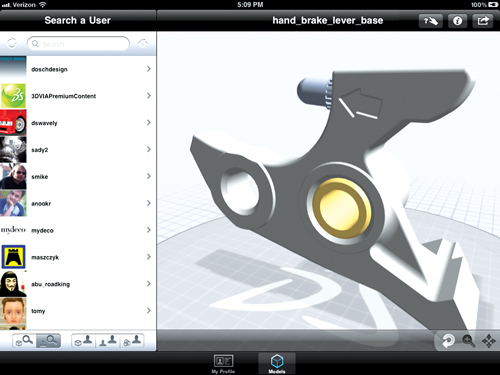This screenshot has width=500, height=375.
Task: Click the battery indicator in status bar
Action: point(493,5)
